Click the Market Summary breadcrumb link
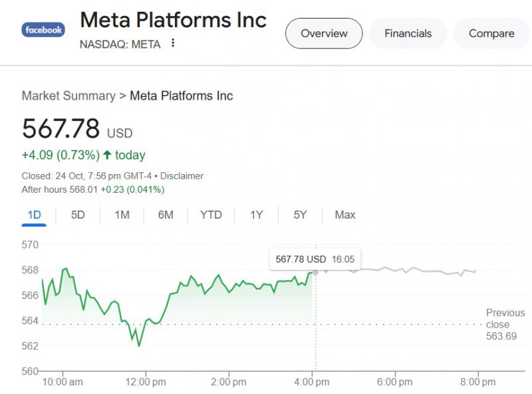Viewport: 532px width, 394px height. [x=67, y=96]
